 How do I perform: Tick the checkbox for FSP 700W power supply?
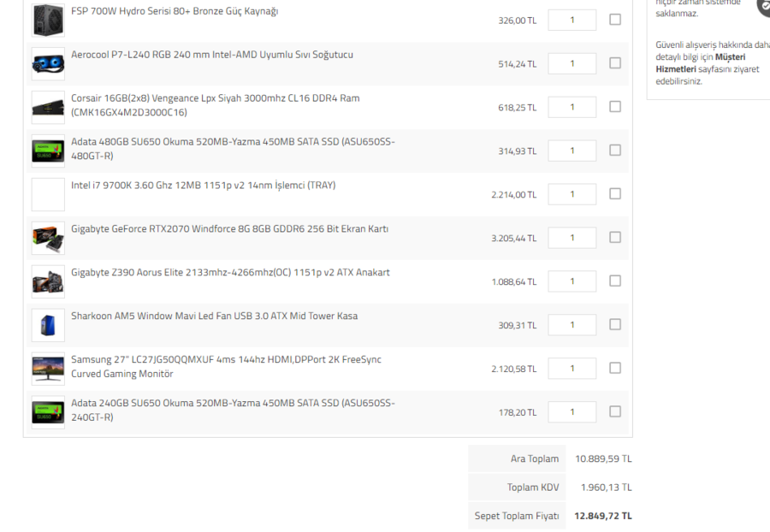[x=615, y=20]
